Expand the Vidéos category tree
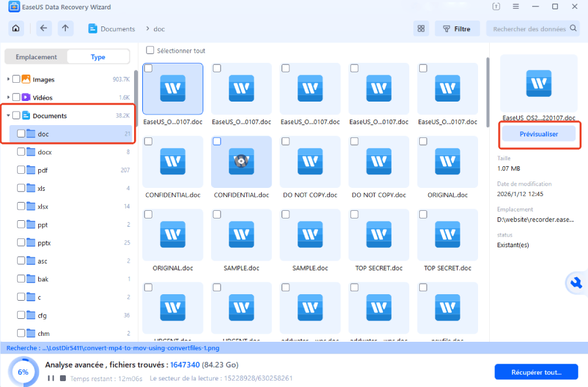This screenshot has width=588, height=387. point(8,97)
